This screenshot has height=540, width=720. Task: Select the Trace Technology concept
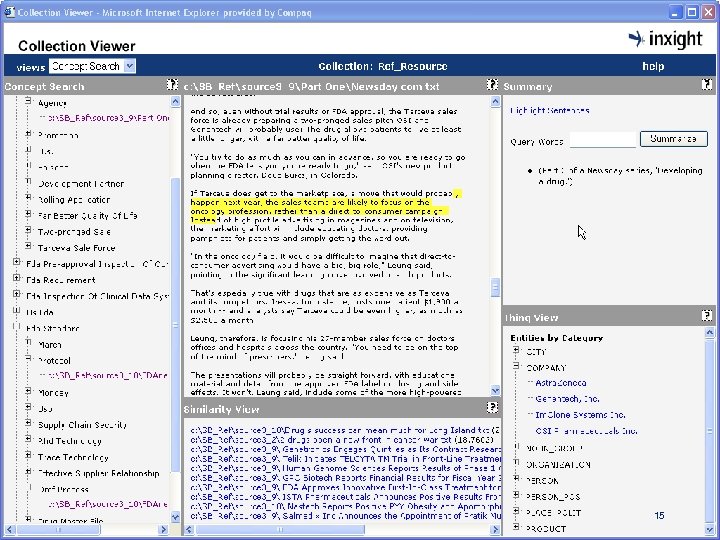(73, 457)
